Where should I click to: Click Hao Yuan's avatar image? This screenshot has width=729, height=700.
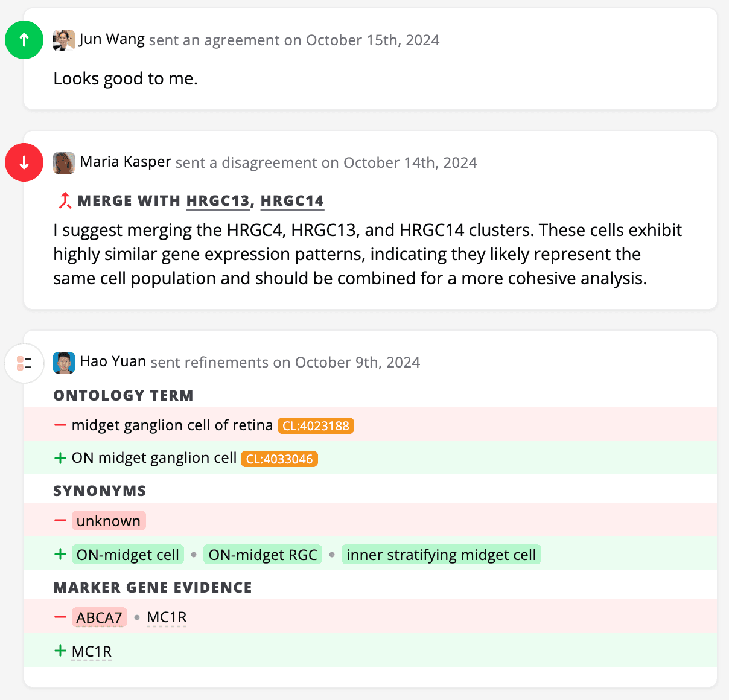pyautogui.click(x=64, y=363)
